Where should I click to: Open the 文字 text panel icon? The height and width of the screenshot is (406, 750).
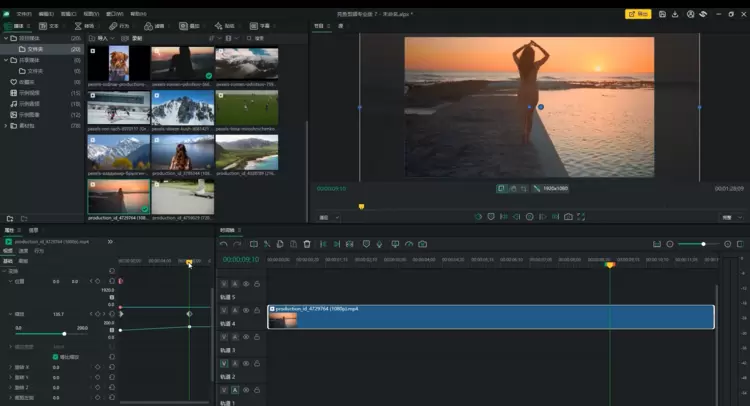(x=50, y=26)
